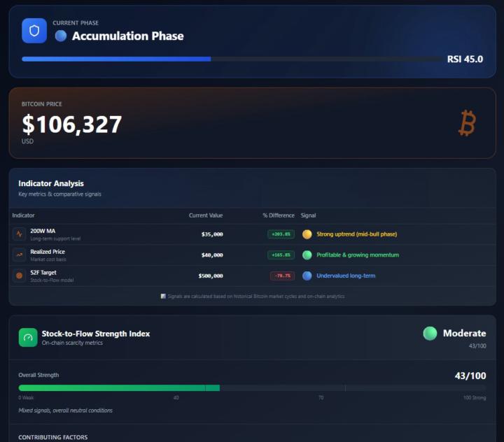Click the % Difference column header
Image resolution: width=504 pixels, height=442 pixels.
[x=279, y=215]
